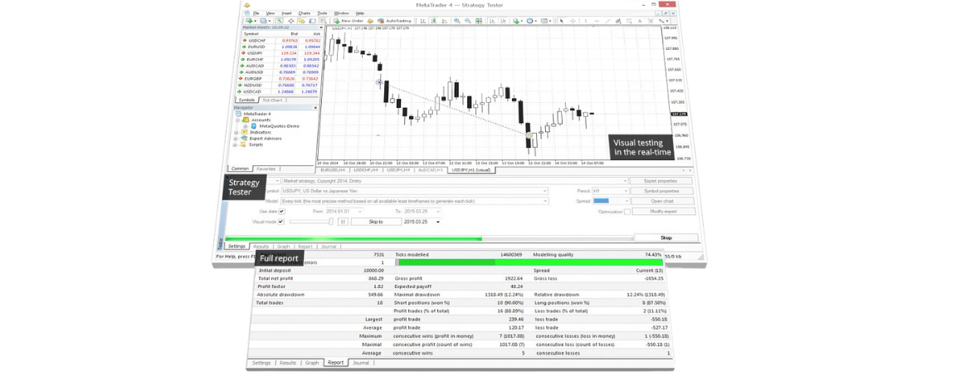980x392 pixels.
Task: Open the Help menu
Action: click(360, 13)
